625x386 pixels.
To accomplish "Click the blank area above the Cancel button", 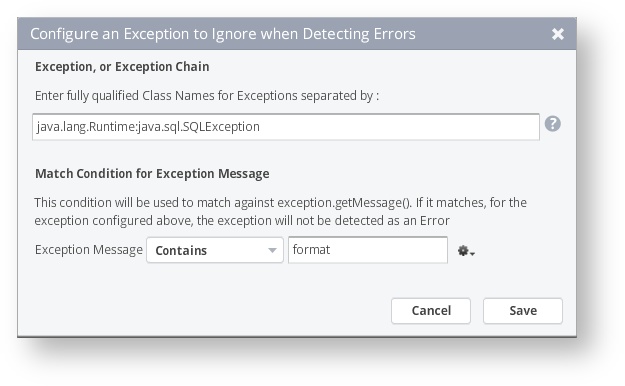I will 431,281.
